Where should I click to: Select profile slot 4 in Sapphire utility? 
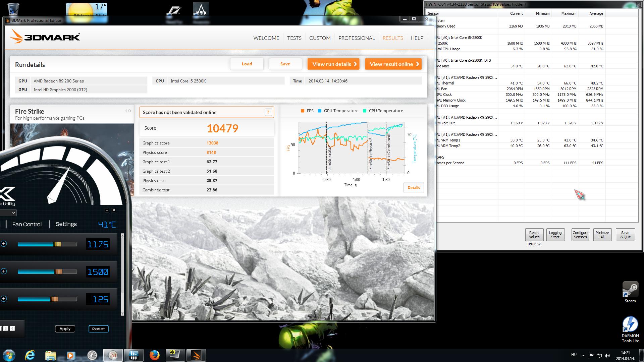pos(12,328)
